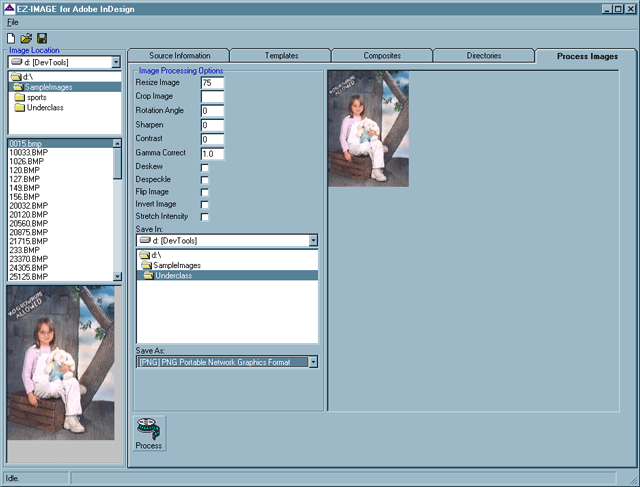This screenshot has width=640, height=487.
Task: Open the Save As format dropdown
Action: click(313, 362)
